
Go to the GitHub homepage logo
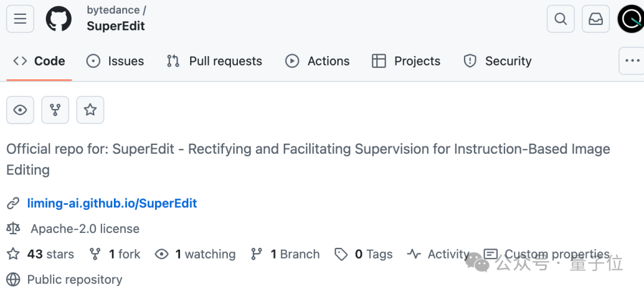(58, 19)
